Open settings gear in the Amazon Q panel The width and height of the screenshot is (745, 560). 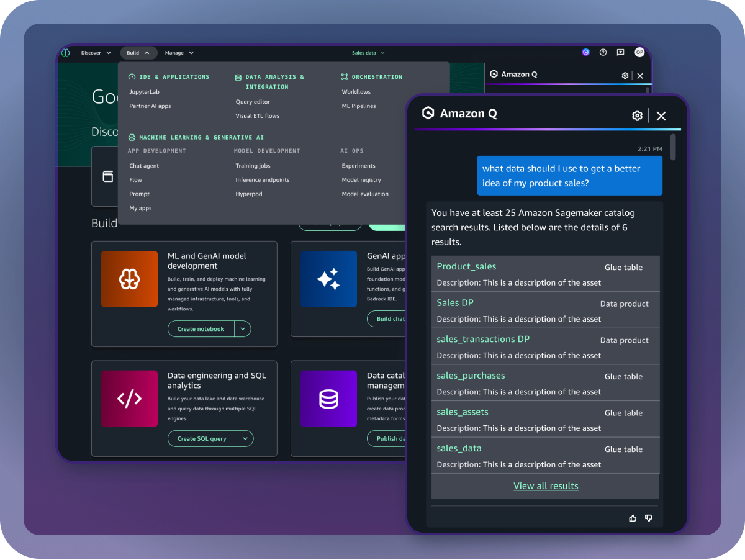(x=637, y=115)
